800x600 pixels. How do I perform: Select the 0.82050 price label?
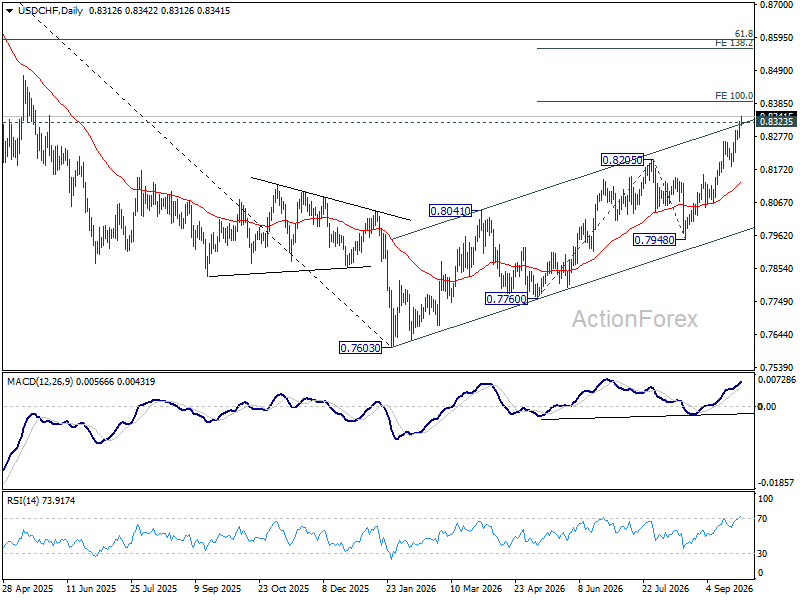(622, 160)
